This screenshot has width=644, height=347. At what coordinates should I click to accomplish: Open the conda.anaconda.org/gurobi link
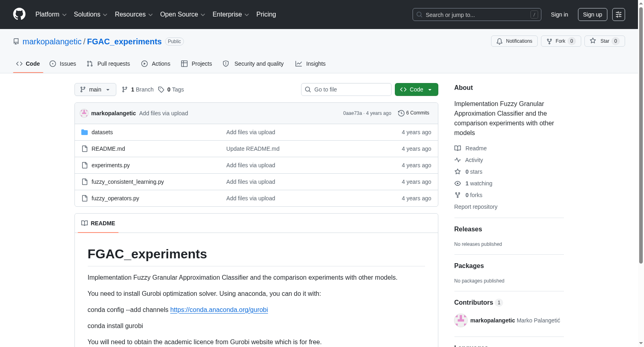219,310
